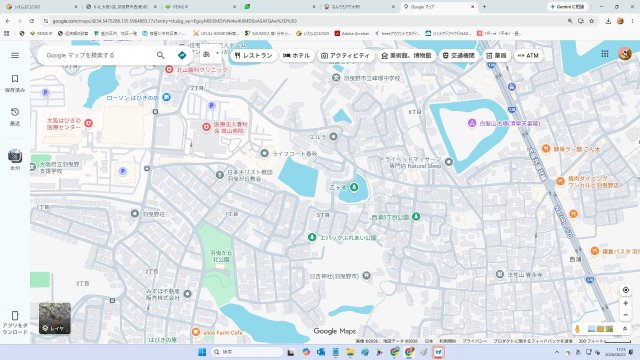640x360 pixels.
Task: Open the Google Maps hamburger menu
Action: (x=15, y=55)
